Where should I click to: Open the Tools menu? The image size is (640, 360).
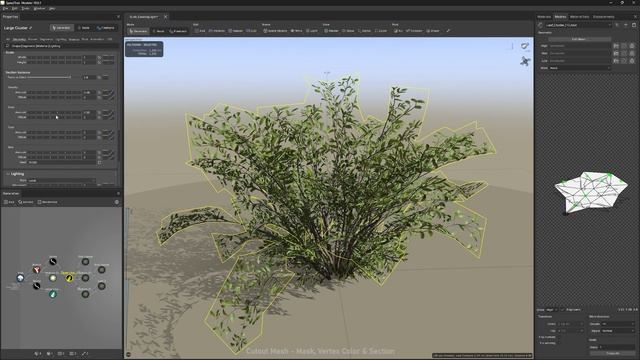25,8
